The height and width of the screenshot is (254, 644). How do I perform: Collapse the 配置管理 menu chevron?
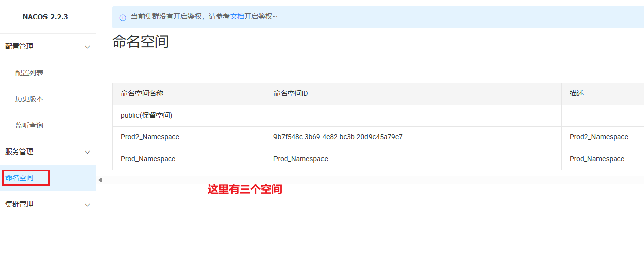[x=87, y=47]
